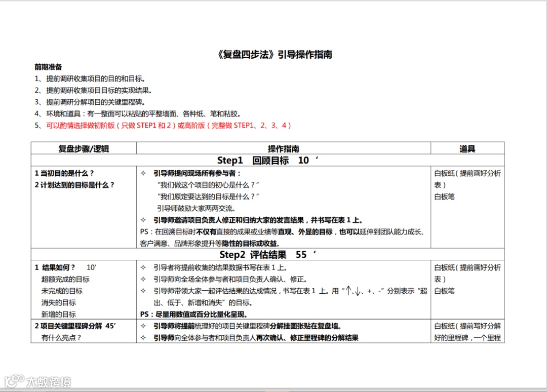547x392 pixels.
Task: Click props text 白板纸(提前写好分解
Action: point(467,326)
